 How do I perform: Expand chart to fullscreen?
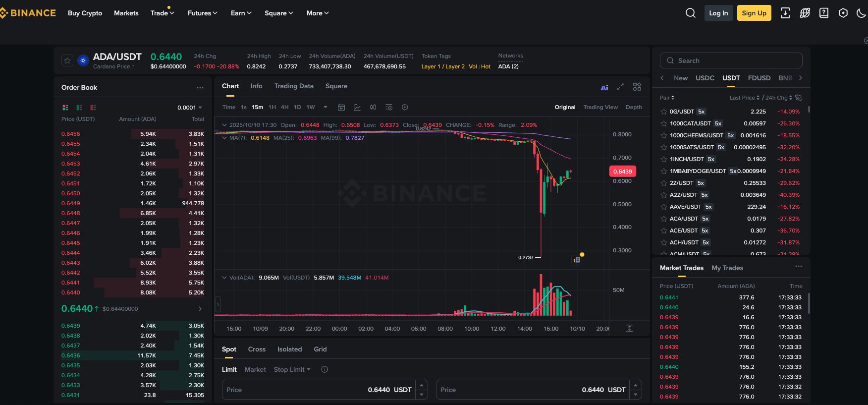pyautogui.click(x=620, y=87)
